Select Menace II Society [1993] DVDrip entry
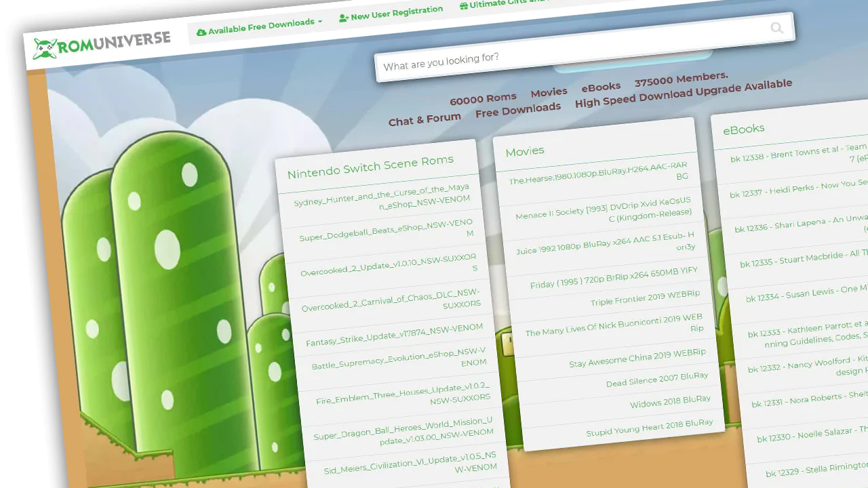 [603, 210]
